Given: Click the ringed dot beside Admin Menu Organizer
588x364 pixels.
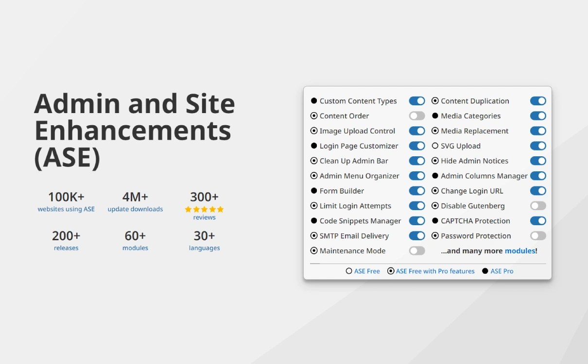Looking at the screenshot, I should tap(314, 176).
